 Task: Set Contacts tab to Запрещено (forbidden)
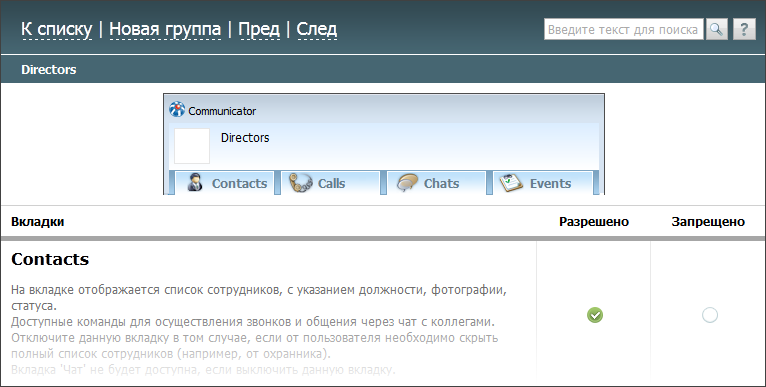(x=709, y=315)
